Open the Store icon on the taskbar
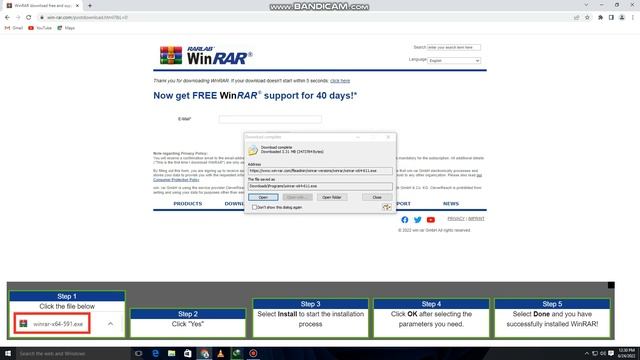 point(188,353)
